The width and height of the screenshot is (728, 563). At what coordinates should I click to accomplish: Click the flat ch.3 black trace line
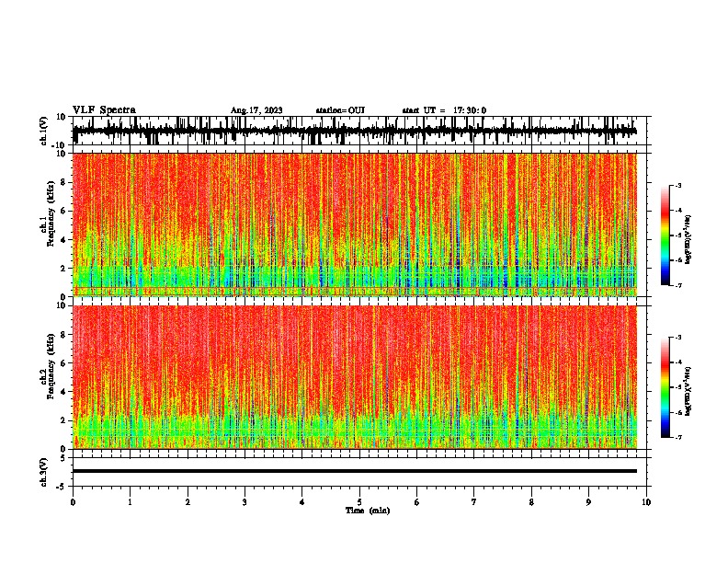[x=355, y=471]
